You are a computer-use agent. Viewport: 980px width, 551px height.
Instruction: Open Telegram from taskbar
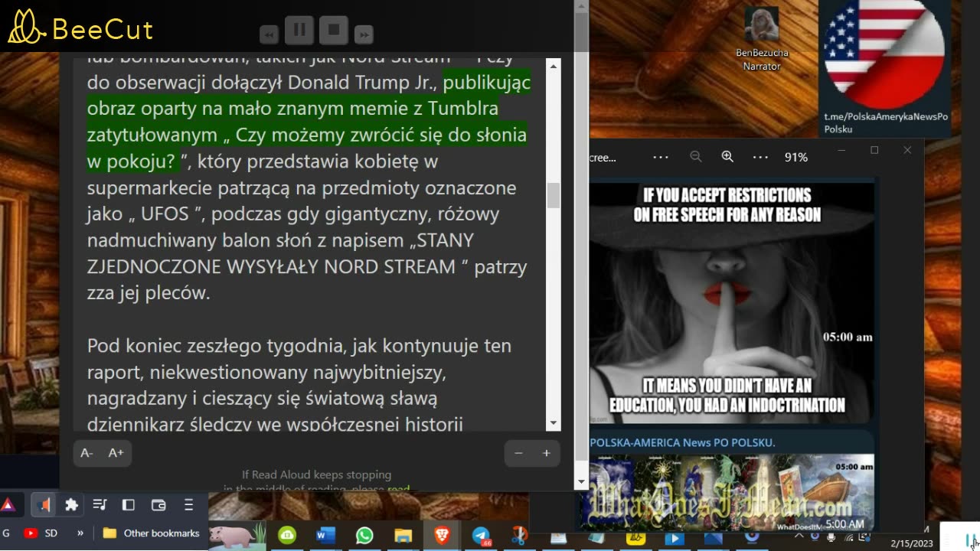[x=481, y=536]
